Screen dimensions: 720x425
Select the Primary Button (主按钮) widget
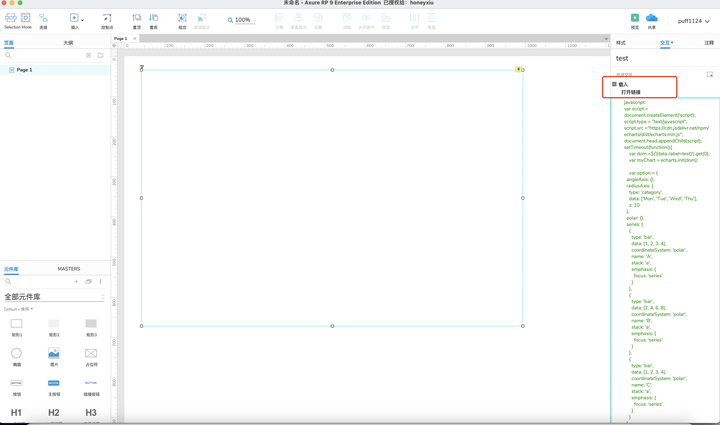(x=54, y=387)
